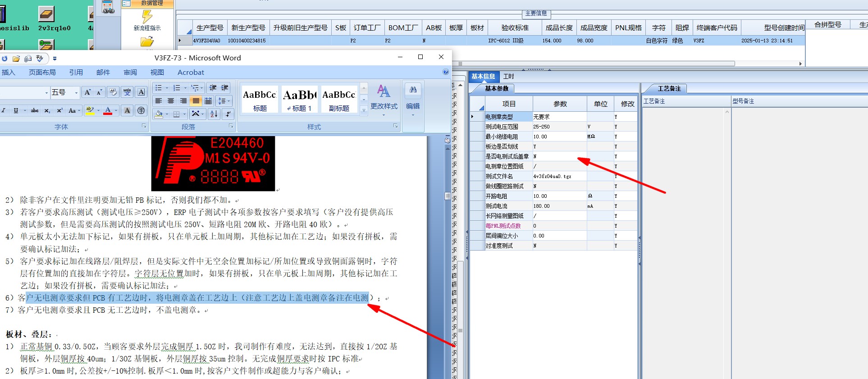Apply the 标题 1 style
This screenshot has height=379, width=868.
click(299, 99)
